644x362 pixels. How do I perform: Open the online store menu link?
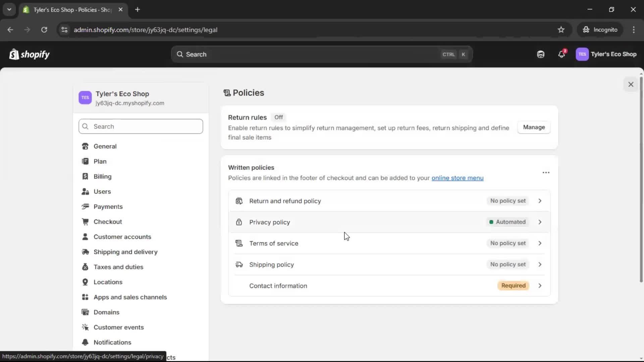pos(458,178)
